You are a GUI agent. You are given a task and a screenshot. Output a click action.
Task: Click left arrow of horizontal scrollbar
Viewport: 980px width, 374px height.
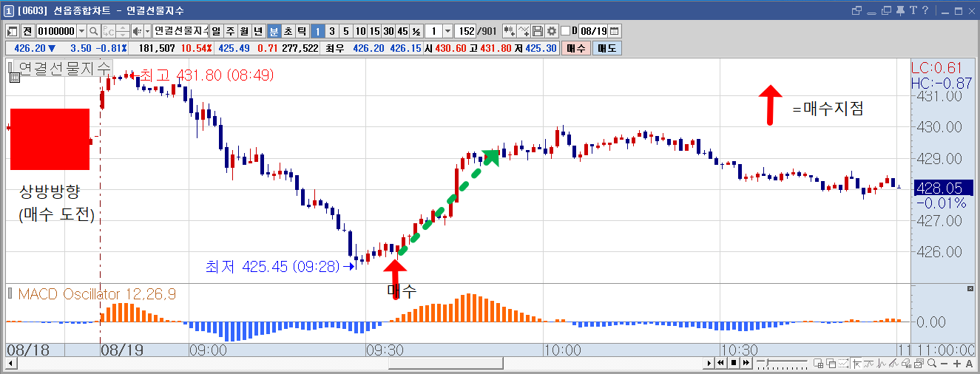coord(10,363)
